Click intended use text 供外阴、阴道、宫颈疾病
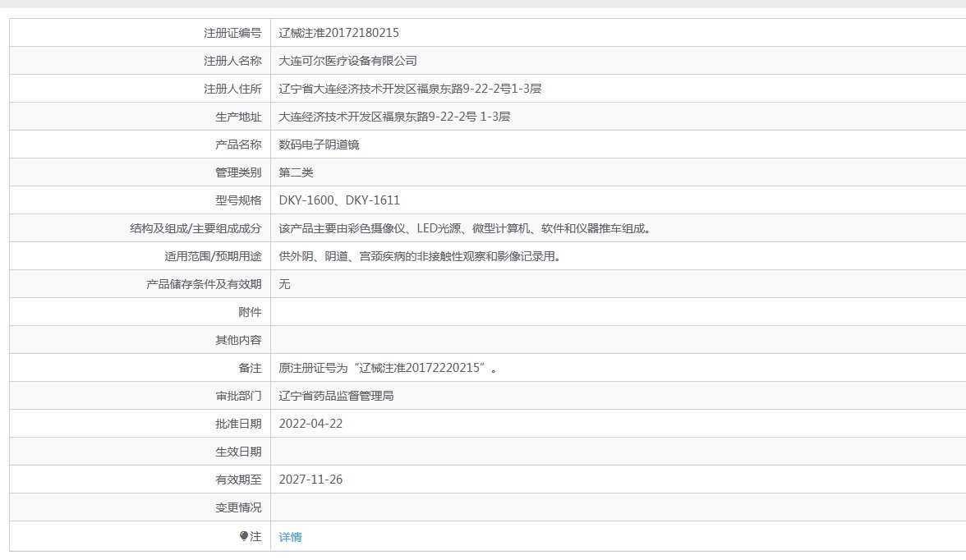966x560 pixels. pyautogui.click(x=421, y=256)
